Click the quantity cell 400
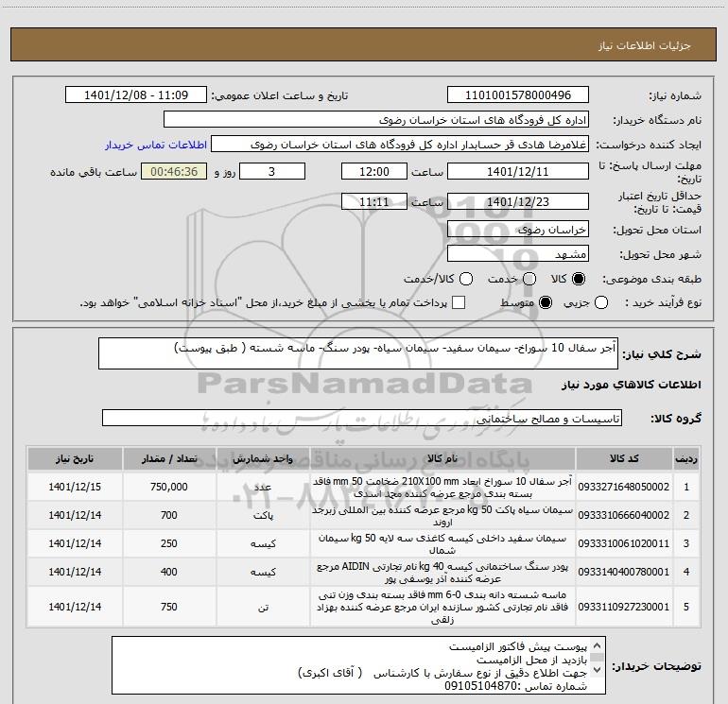Screen dimensions: 728x704 (169, 572)
